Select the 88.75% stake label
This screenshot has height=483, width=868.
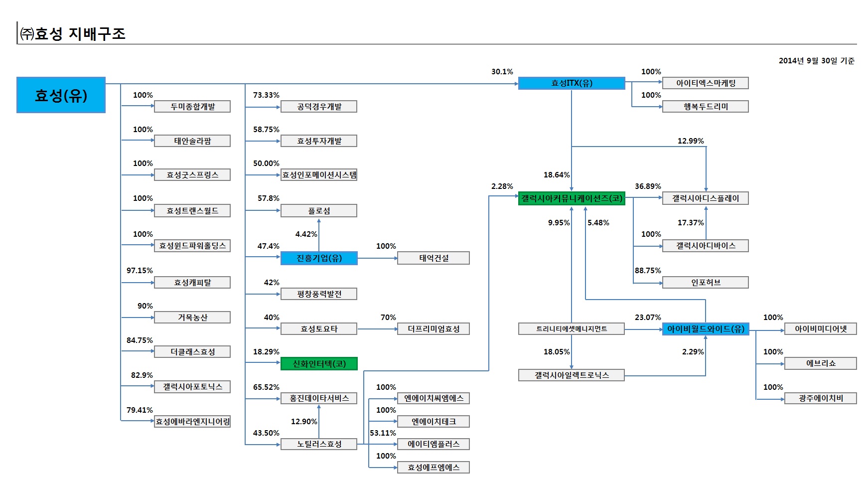tap(648, 271)
